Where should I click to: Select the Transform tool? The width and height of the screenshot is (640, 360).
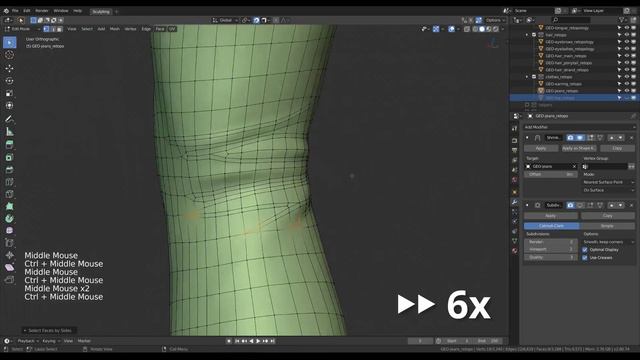[x=9, y=106]
